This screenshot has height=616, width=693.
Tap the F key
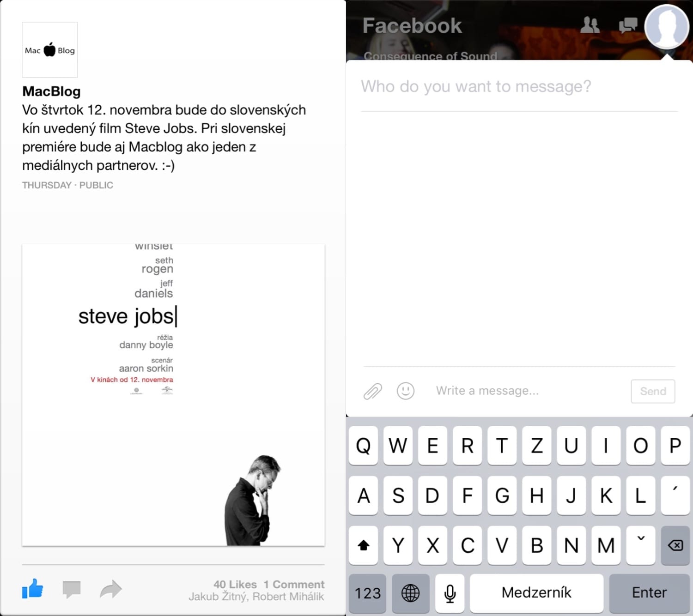coord(468,495)
